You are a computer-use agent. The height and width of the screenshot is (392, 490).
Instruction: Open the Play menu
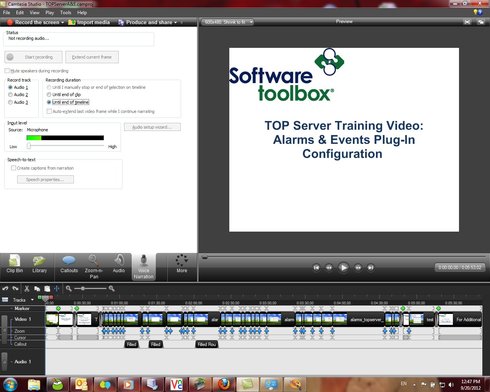50,13
